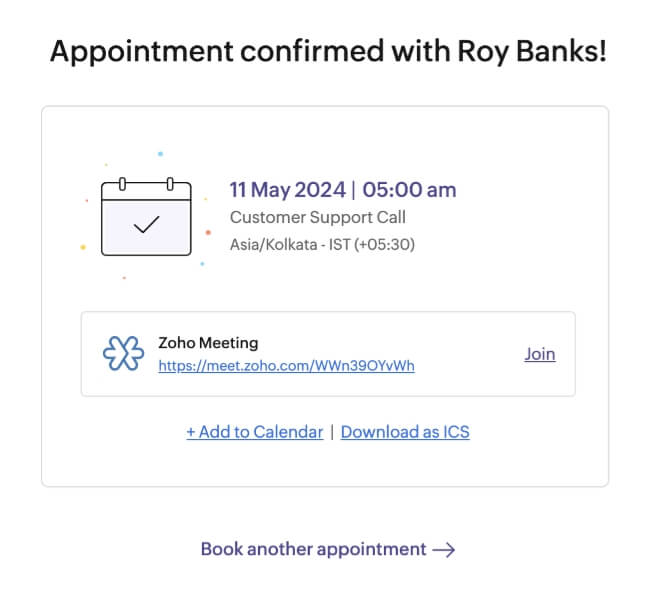Open the meet.zoho.com meeting URL
Screen dimensions: 661x595
pos(286,365)
